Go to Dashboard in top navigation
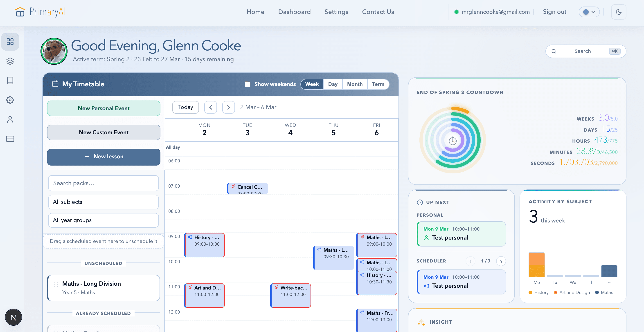 [x=294, y=12]
